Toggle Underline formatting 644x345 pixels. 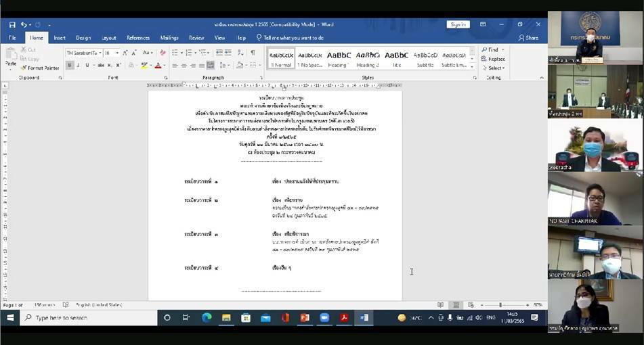click(87, 66)
